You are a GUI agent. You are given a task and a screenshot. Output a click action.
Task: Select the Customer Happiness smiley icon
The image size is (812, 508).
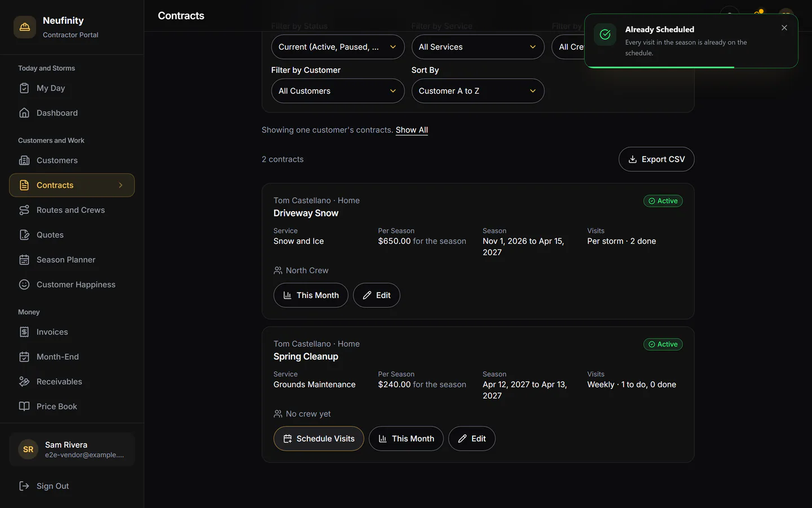[24, 284]
